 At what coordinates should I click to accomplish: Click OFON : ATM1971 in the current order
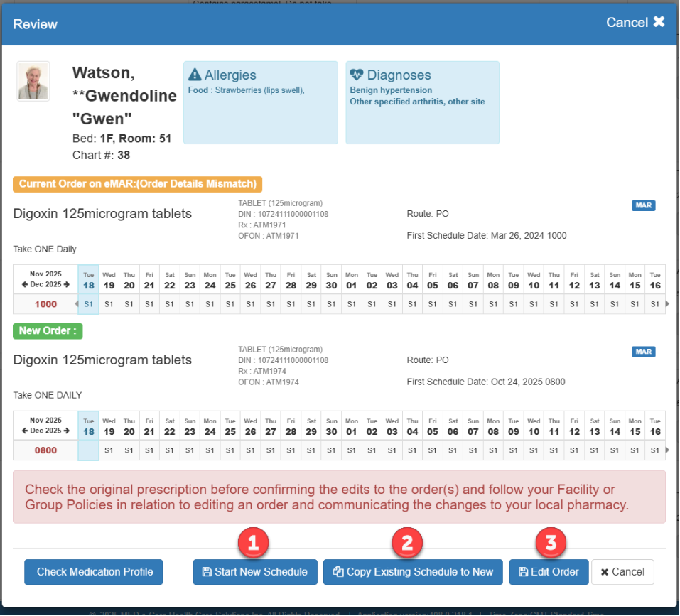click(x=269, y=236)
